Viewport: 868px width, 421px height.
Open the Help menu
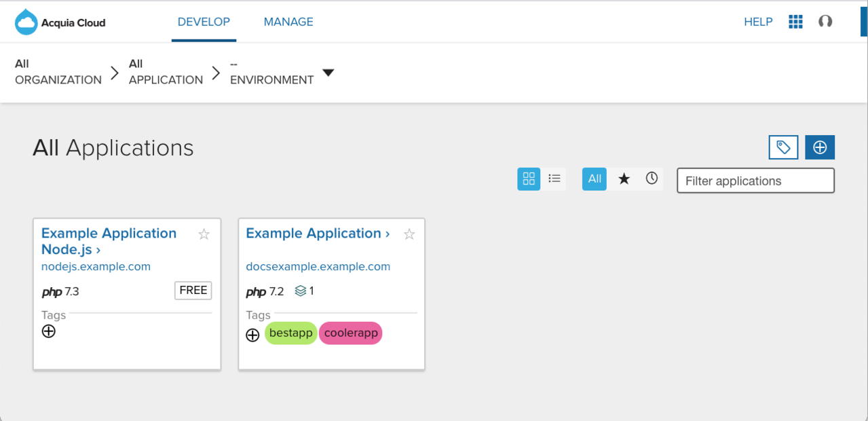pos(758,21)
